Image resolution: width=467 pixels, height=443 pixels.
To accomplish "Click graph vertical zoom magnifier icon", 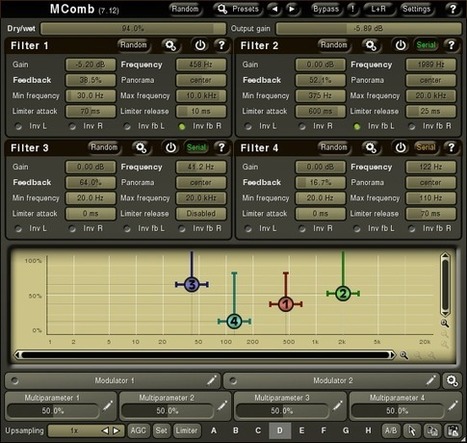I will (x=445, y=323).
